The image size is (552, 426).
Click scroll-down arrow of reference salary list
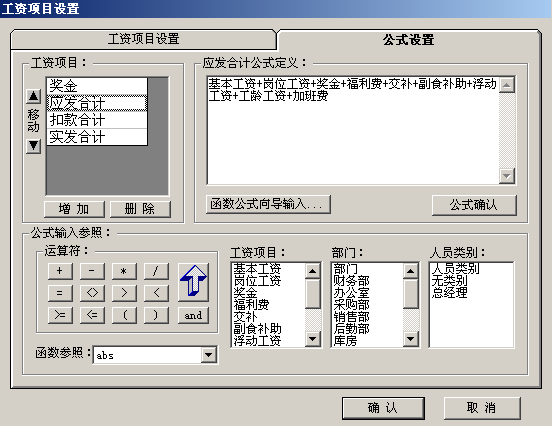(312, 339)
